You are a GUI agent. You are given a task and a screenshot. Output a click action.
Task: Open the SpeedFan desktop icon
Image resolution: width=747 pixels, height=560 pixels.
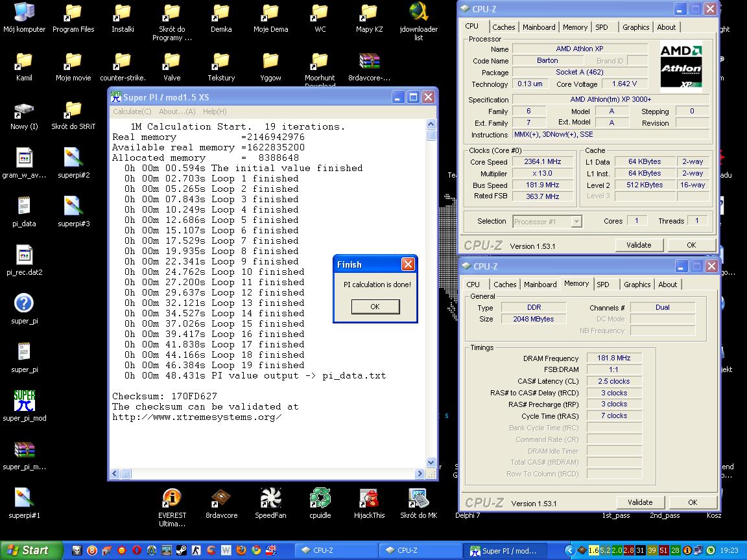tap(270, 498)
